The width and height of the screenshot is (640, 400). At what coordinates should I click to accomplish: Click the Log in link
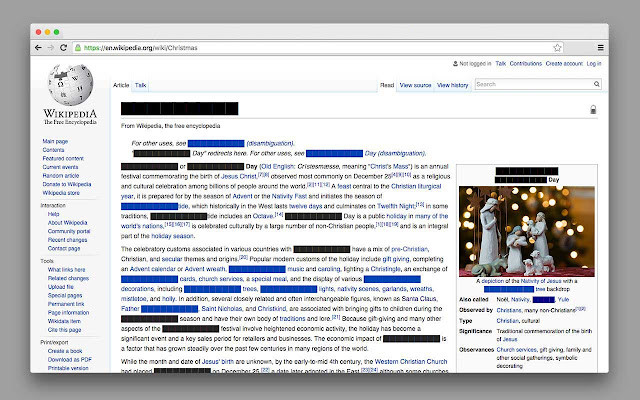[594, 64]
